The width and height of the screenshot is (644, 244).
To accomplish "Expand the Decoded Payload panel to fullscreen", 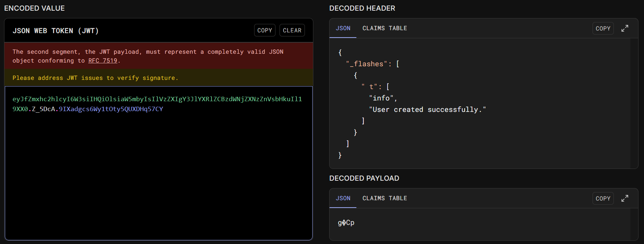I will 625,198.
